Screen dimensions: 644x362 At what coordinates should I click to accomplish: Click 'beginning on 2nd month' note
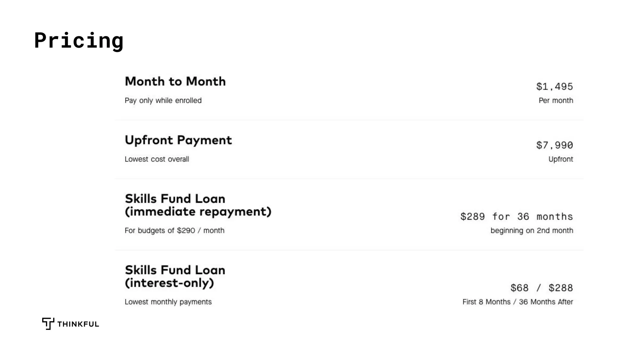531,231
